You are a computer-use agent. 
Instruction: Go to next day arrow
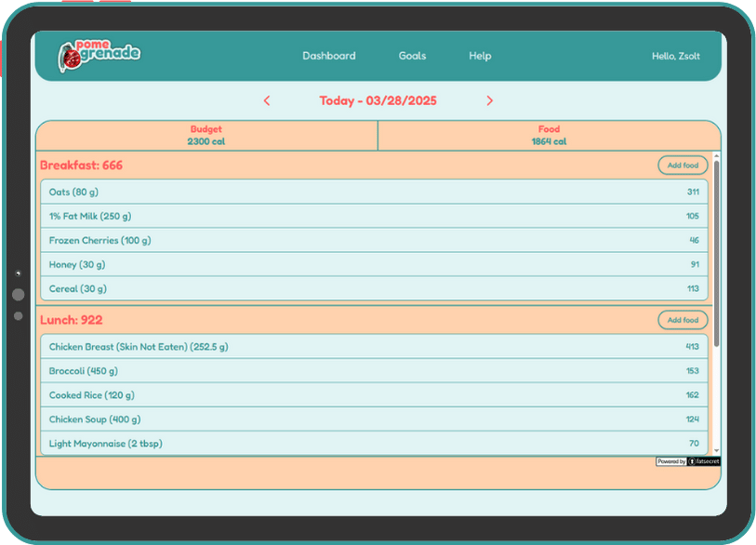coord(489,100)
